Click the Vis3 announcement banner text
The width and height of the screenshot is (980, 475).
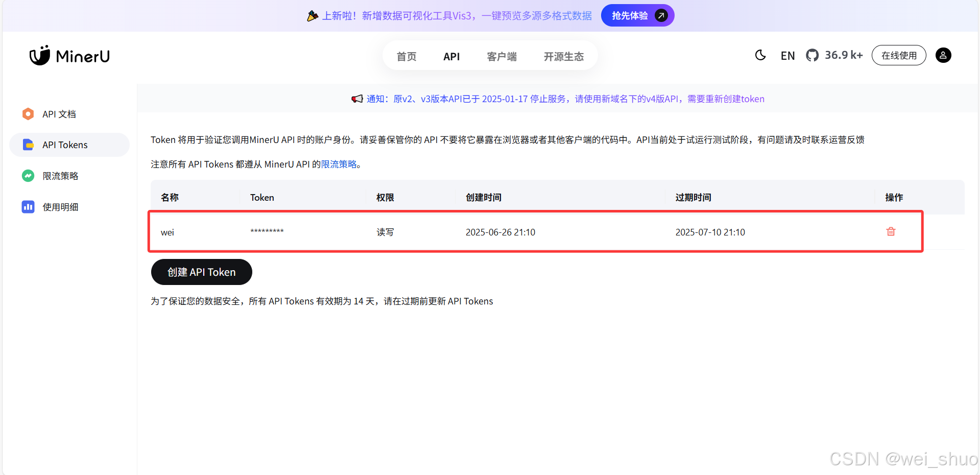coord(457,16)
